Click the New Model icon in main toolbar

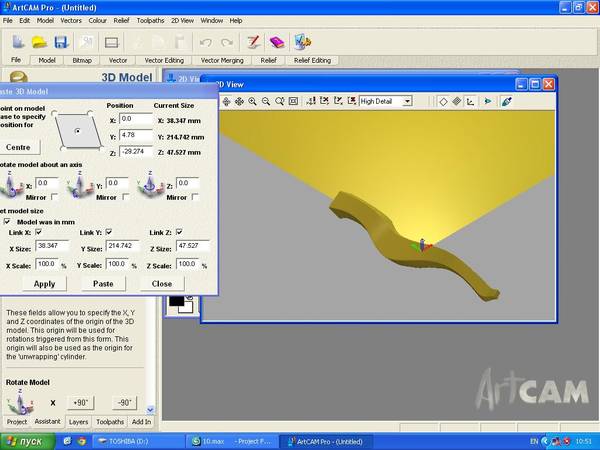18,42
